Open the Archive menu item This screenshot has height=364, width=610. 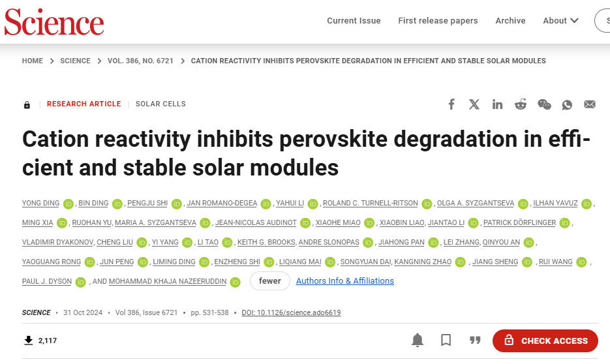pos(510,21)
